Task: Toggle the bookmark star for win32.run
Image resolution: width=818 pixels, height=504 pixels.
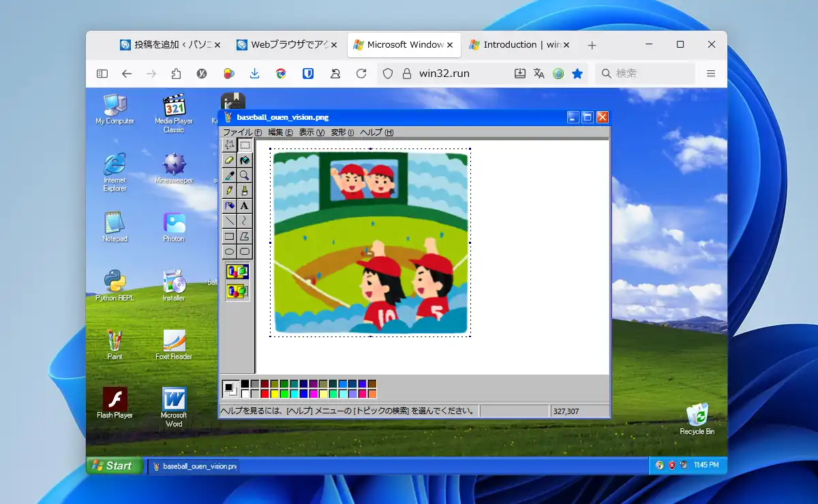Action: 577,74
